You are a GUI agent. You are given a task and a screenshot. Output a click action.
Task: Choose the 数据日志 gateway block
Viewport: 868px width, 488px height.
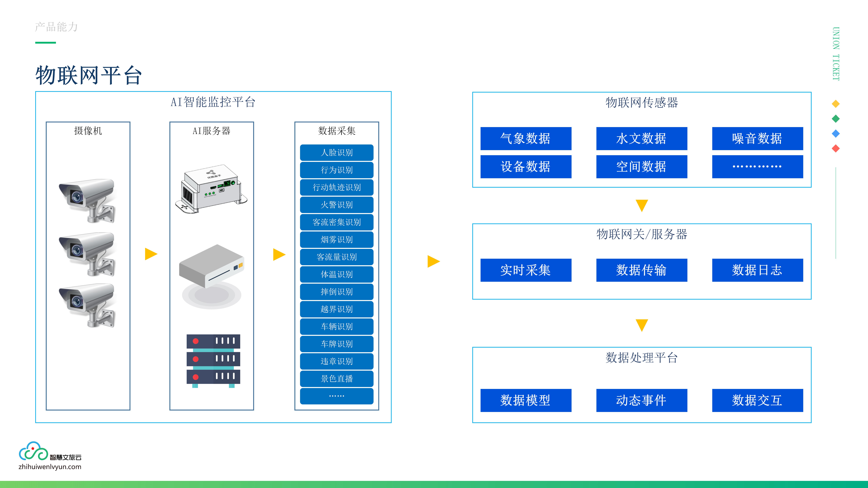pos(757,270)
